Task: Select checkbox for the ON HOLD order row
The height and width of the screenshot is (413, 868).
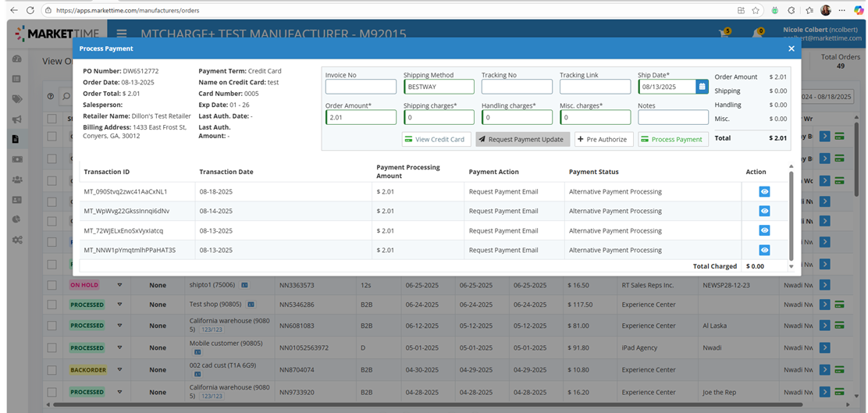Action: [x=52, y=285]
